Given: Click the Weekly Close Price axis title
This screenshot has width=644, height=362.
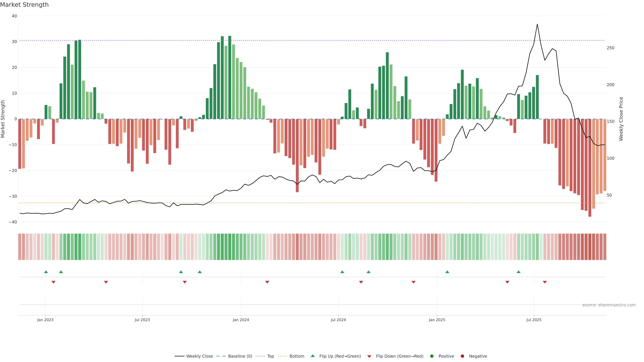Looking at the screenshot, I should pyautogui.click(x=621, y=119).
